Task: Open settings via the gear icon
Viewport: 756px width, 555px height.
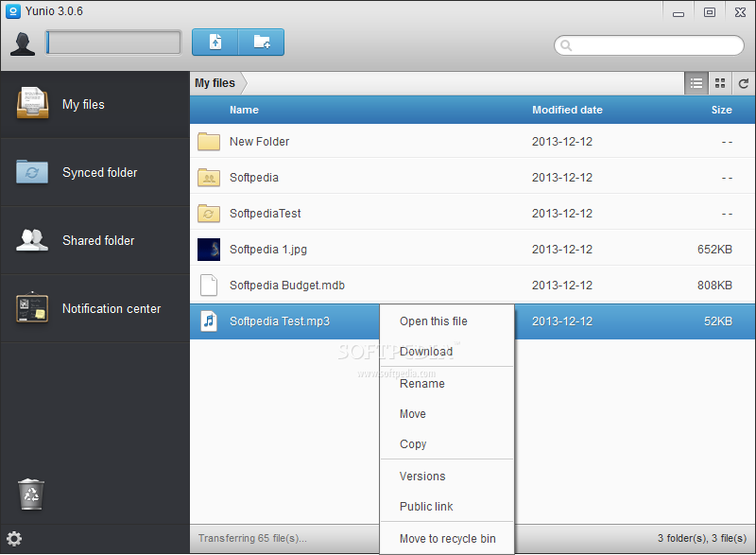Action: click(14, 539)
